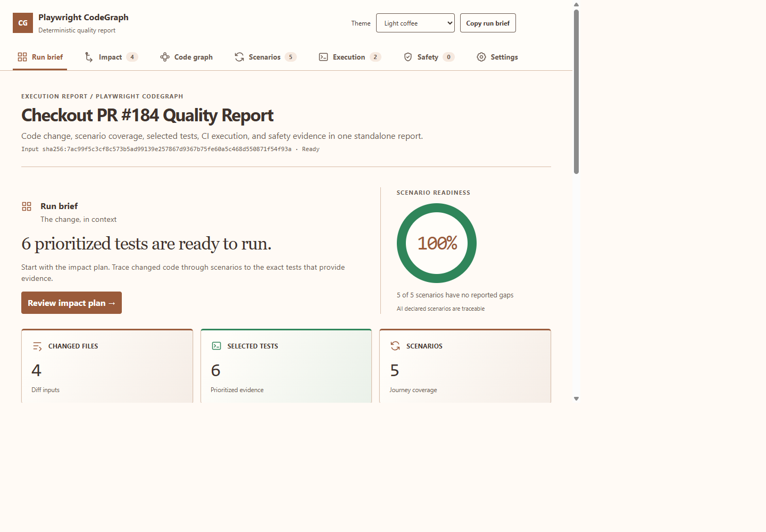Click the Safety tab count badge 0
This screenshot has height=532, width=766.
coord(448,57)
